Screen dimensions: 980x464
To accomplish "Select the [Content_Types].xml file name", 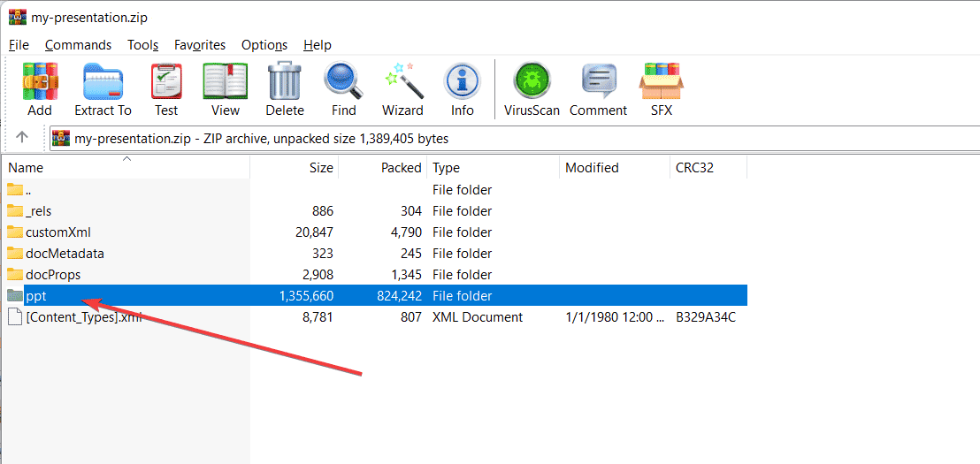I will (x=84, y=317).
